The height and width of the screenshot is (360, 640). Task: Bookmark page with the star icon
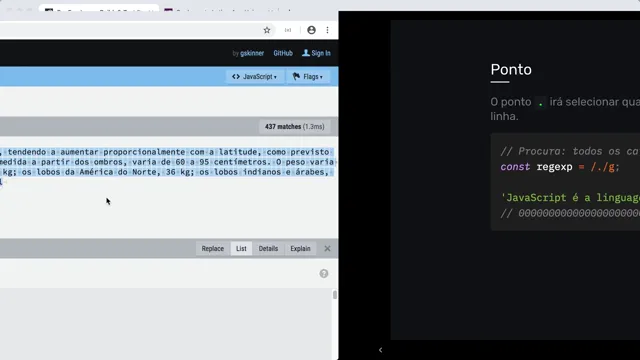click(267, 30)
